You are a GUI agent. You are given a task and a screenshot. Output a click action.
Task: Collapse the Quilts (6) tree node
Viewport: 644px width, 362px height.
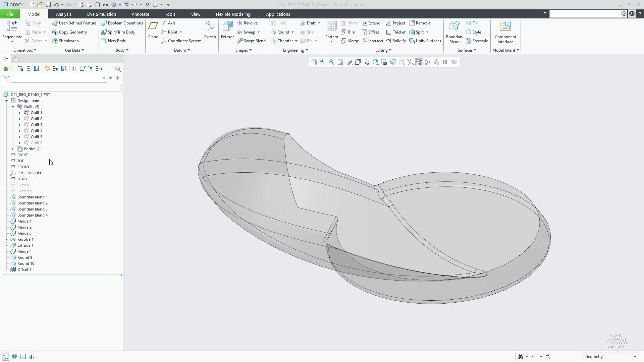click(x=13, y=107)
